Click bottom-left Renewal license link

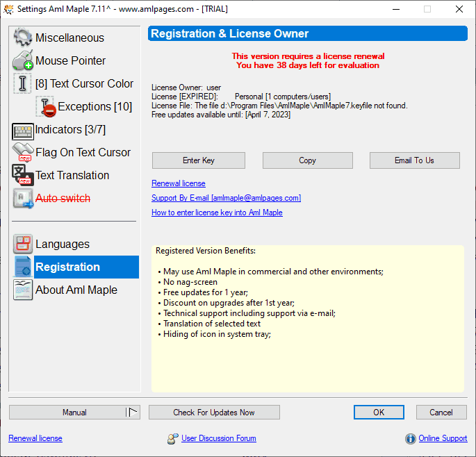click(35, 438)
